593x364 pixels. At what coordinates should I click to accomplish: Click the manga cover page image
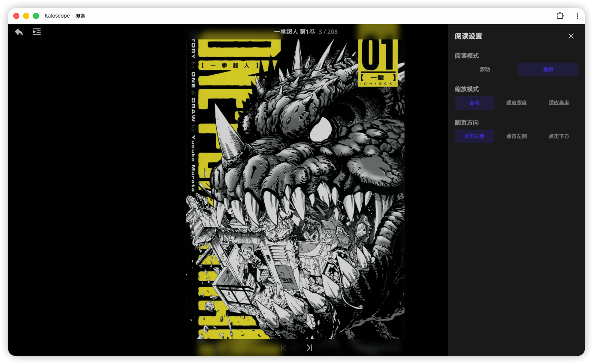295,189
